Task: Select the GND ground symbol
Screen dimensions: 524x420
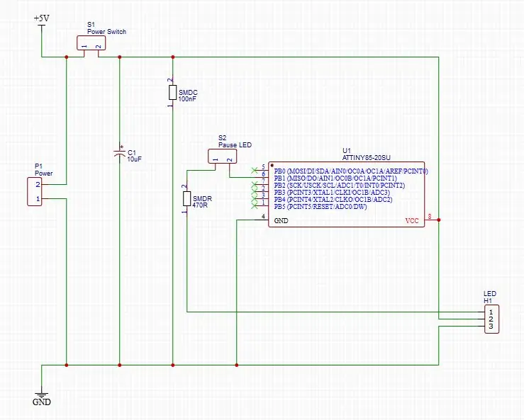Action: coord(42,397)
